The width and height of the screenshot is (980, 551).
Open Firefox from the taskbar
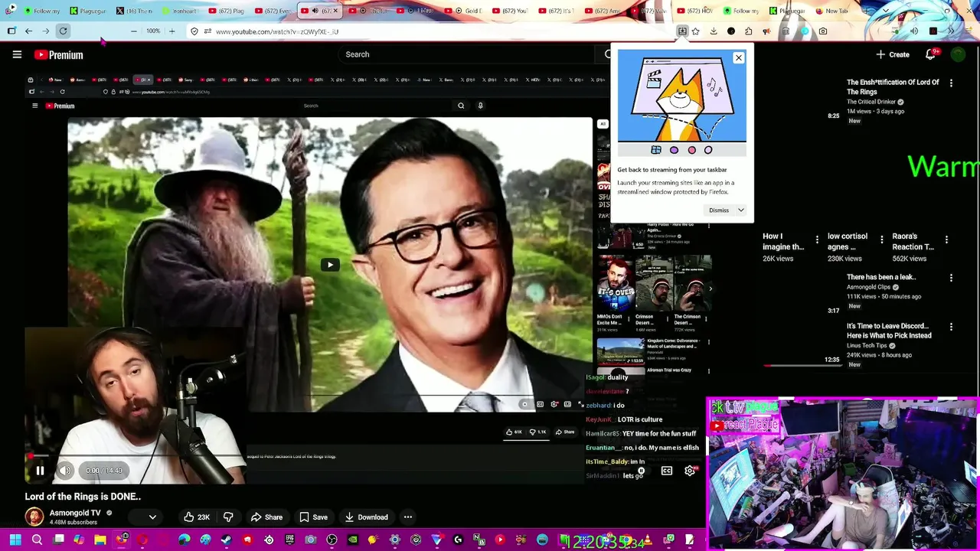coord(122,540)
